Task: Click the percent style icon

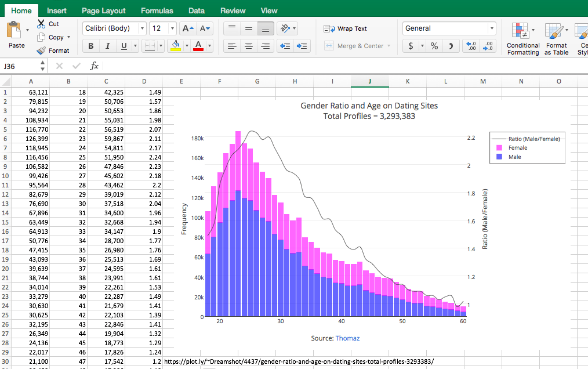Action: tap(434, 46)
